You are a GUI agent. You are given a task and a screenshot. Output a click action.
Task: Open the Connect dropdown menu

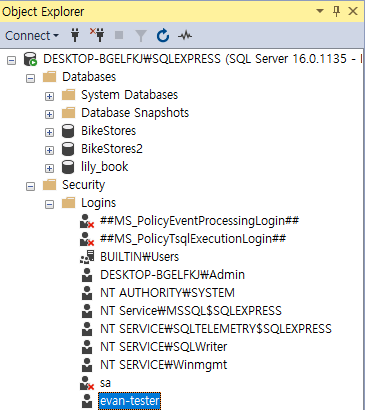pyautogui.click(x=32, y=35)
